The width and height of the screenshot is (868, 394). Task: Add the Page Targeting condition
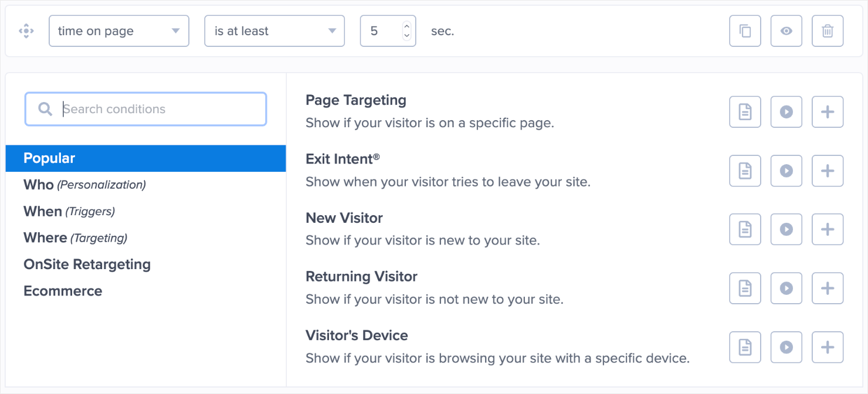point(827,112)
